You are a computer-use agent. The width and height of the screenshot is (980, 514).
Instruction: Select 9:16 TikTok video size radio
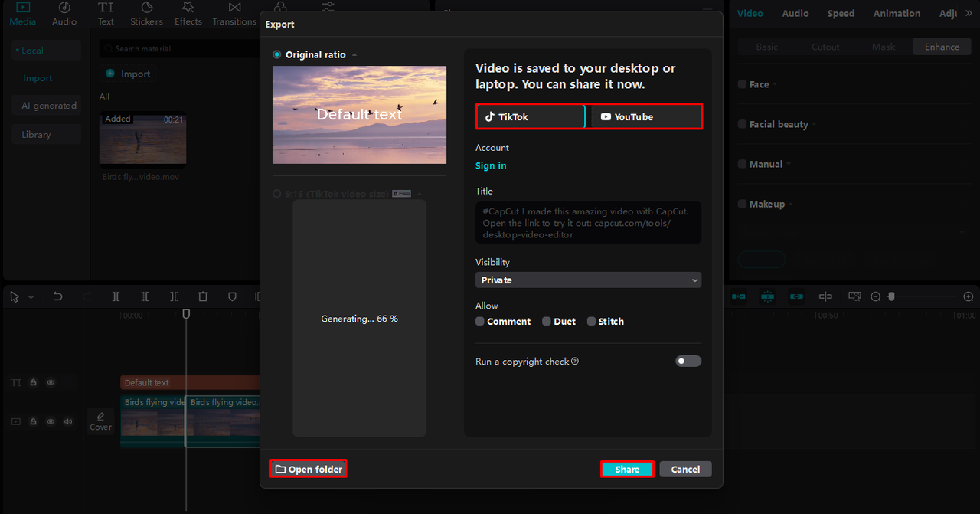277,194
